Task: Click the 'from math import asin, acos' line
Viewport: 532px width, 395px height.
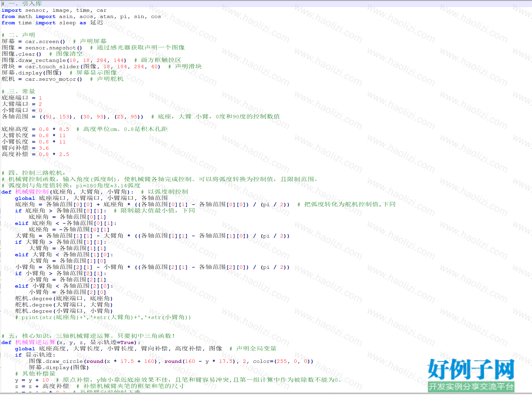Action: 81,16
